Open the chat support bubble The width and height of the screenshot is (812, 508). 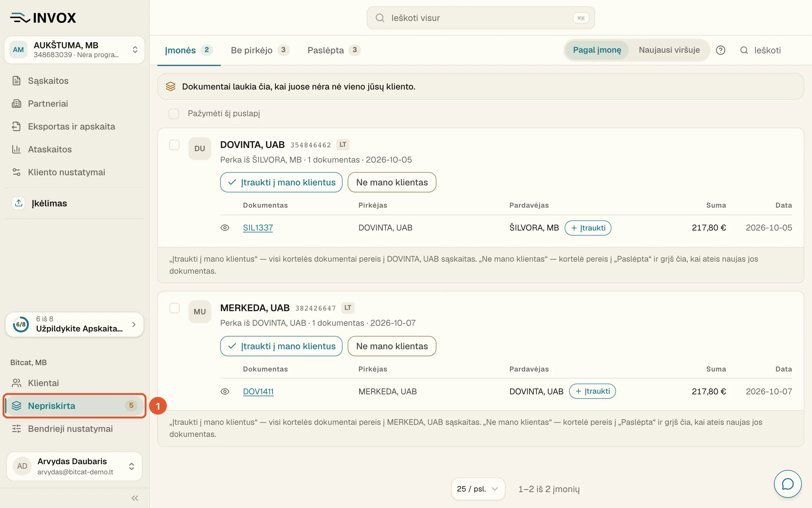(x=788, y=484)
